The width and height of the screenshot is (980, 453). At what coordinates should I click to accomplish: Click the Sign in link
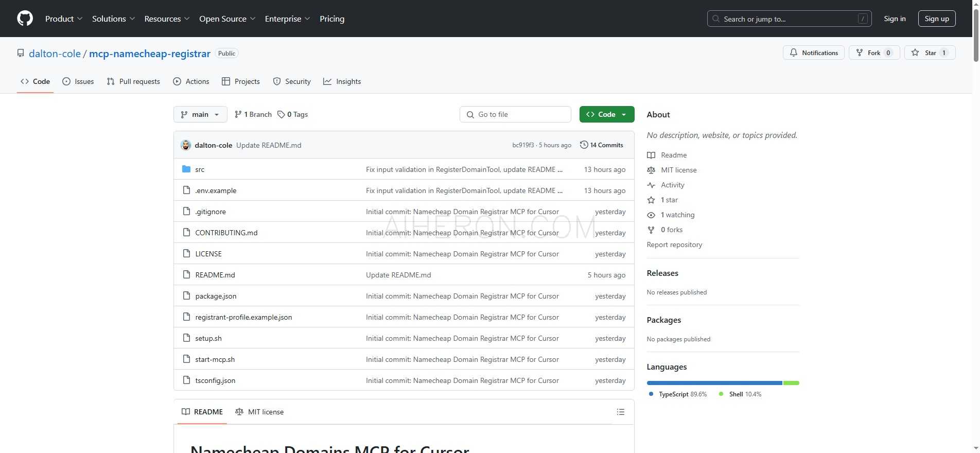[x=895, y=19]
